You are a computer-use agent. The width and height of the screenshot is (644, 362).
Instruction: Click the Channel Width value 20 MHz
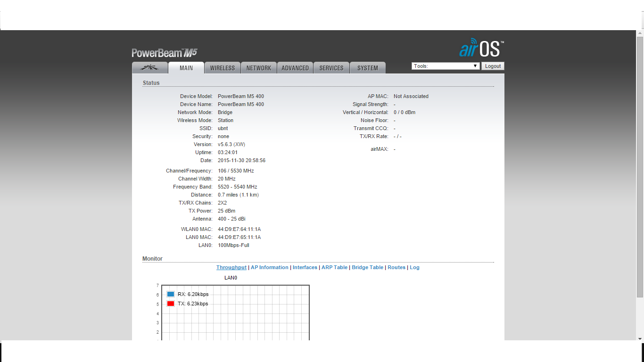click(x=227, y=179)
